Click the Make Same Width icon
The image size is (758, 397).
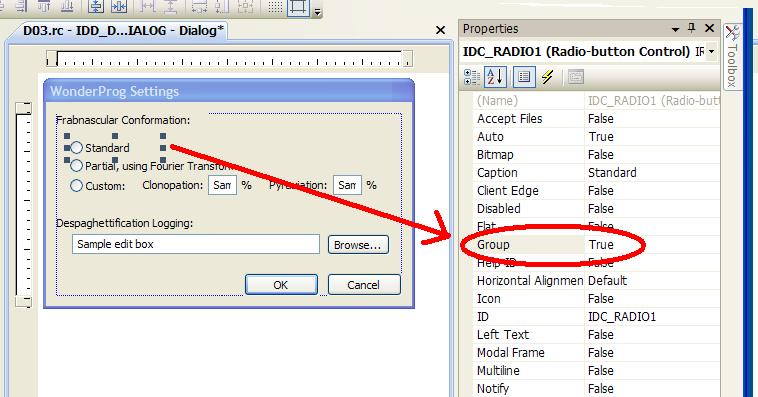pos(199,6)
